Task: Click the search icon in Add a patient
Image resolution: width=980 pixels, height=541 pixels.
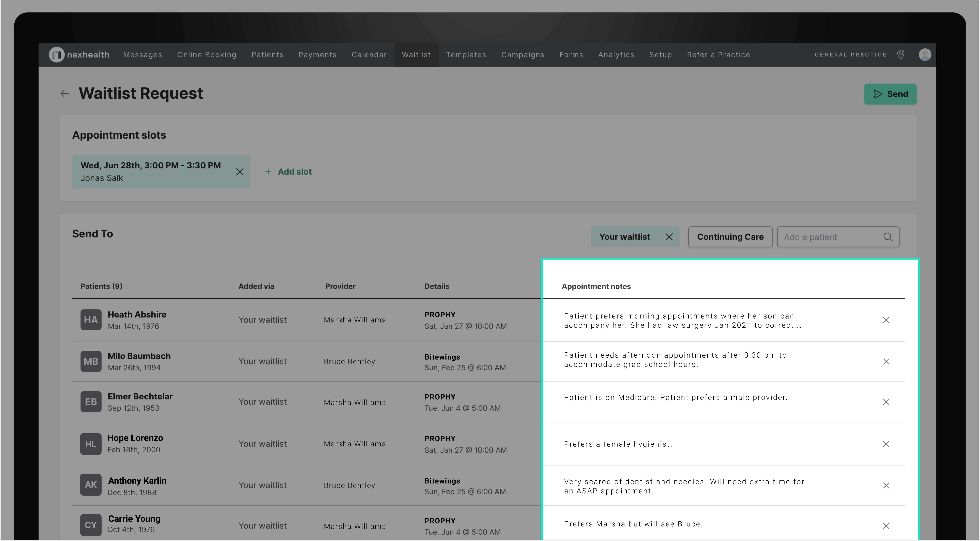Action: (888, 237)
